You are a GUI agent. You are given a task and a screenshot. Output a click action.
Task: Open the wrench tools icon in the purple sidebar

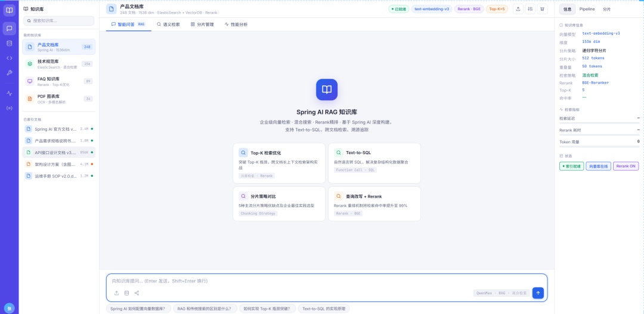click(x=10, y=73)
